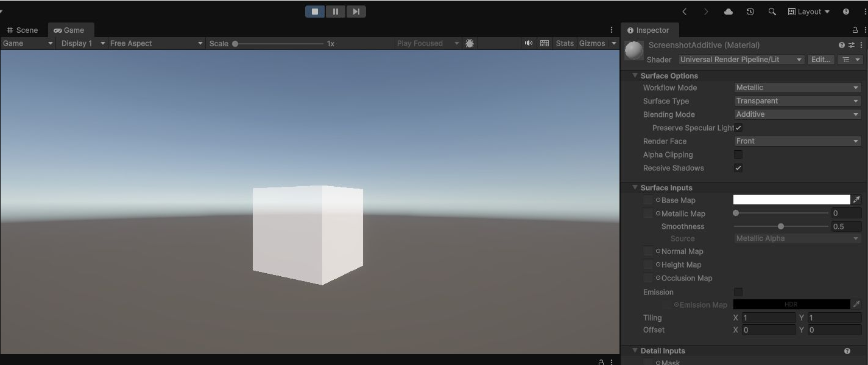This screenshot has width=868, height=365.
Task: Open the Blending Mode dropdown
Action: pyautogui.click(x=797, y=114)
